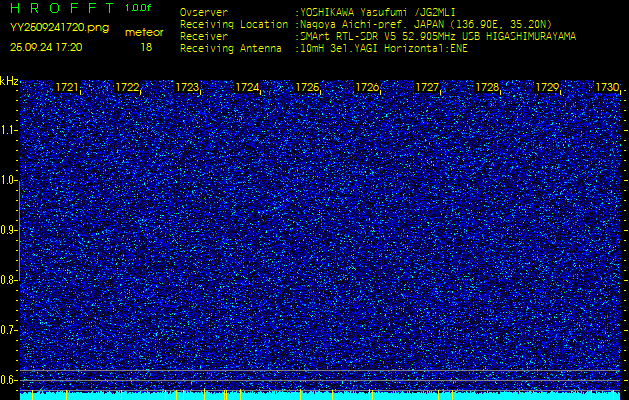This screenshot has height=400, width=629.
Task: Click the 1730 time marker
Action: [607, 87]
